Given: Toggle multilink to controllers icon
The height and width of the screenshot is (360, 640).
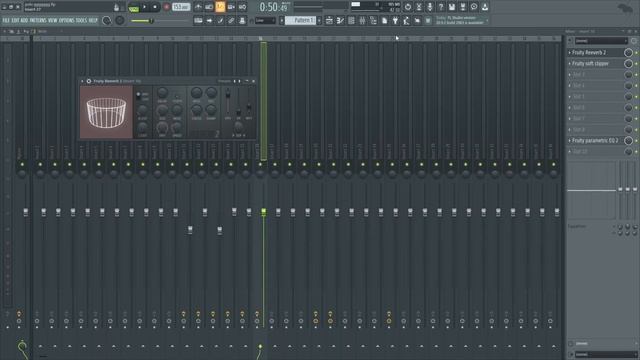Looking at the screenshot, I should (231, 20).
